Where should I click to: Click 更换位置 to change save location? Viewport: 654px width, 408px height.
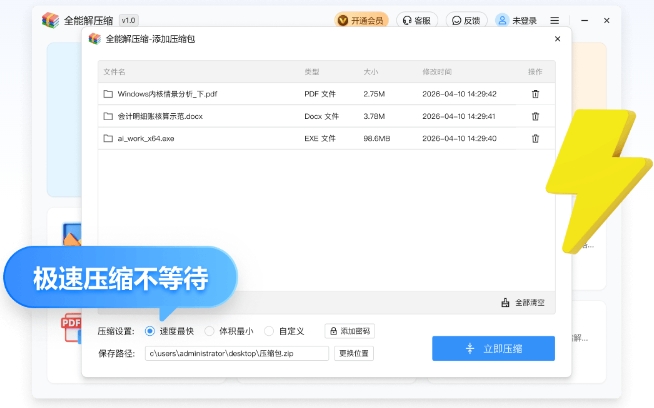tap(354, 353)
